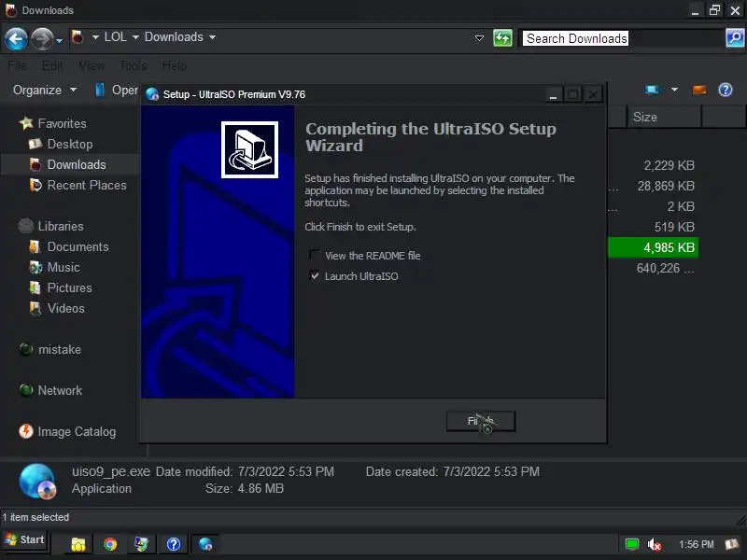Open the Music library
This screenshot has width=747, height=560.
(x=63, y=267)
